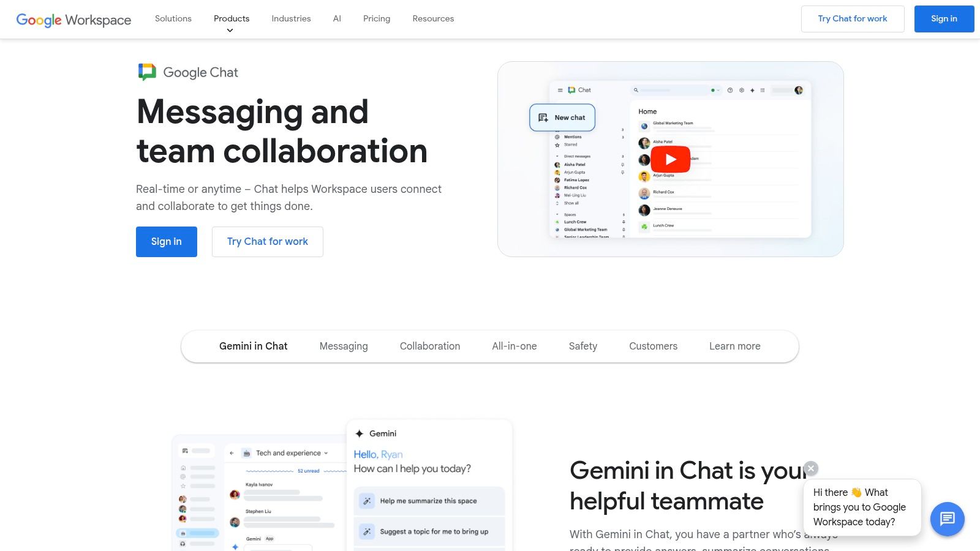Expand the Products navigation menu
The image size is (980, 551).
(231, 18)
